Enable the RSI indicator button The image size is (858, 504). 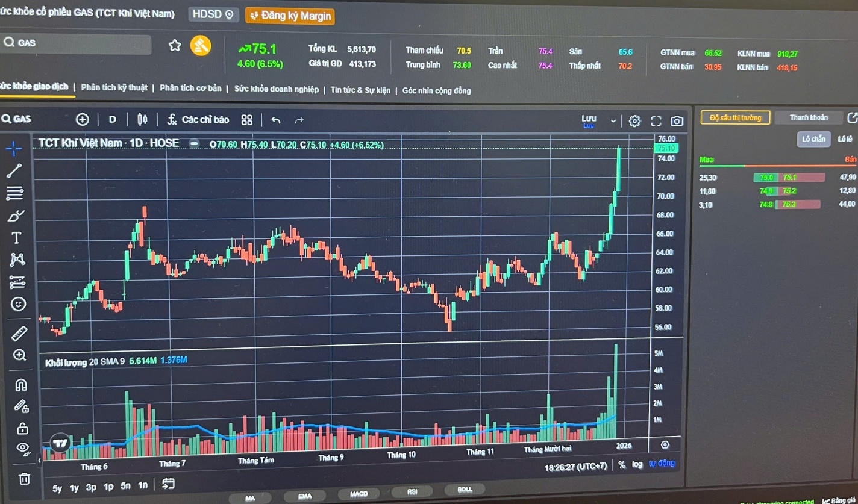[412, 492]
